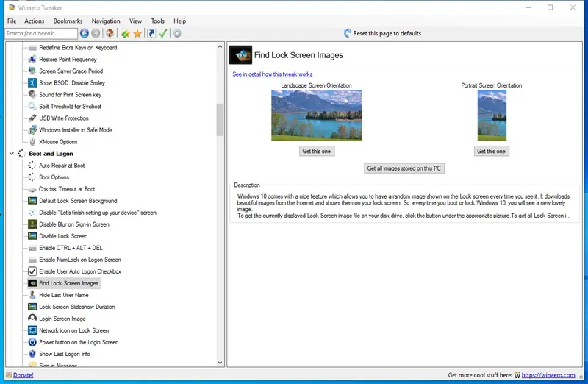Open the Actions menu
This screenshot has height=384, width=588.
(x=34, y=21)
